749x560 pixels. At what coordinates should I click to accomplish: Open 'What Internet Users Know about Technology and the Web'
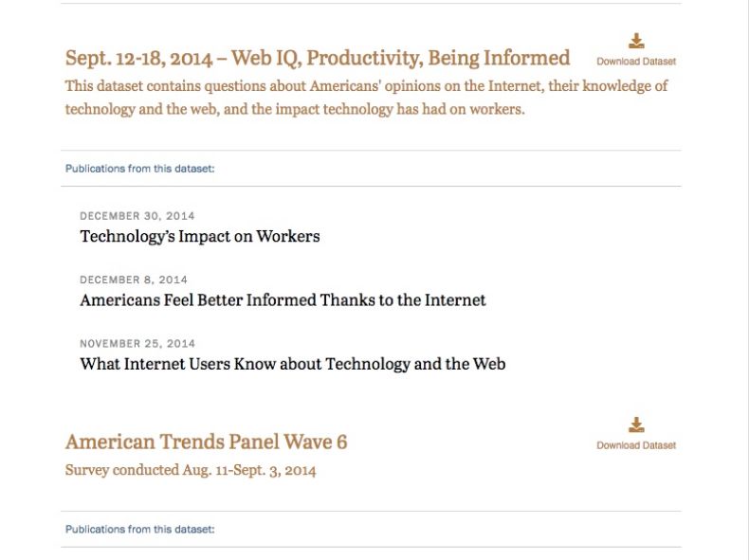[x=293, y=364]
